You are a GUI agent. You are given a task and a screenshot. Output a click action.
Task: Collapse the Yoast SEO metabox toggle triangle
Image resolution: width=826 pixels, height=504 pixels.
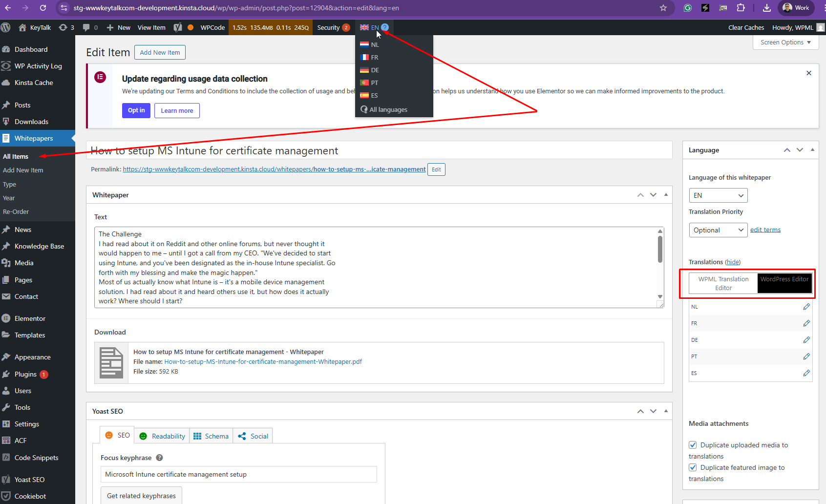click(x=666, y=411)
